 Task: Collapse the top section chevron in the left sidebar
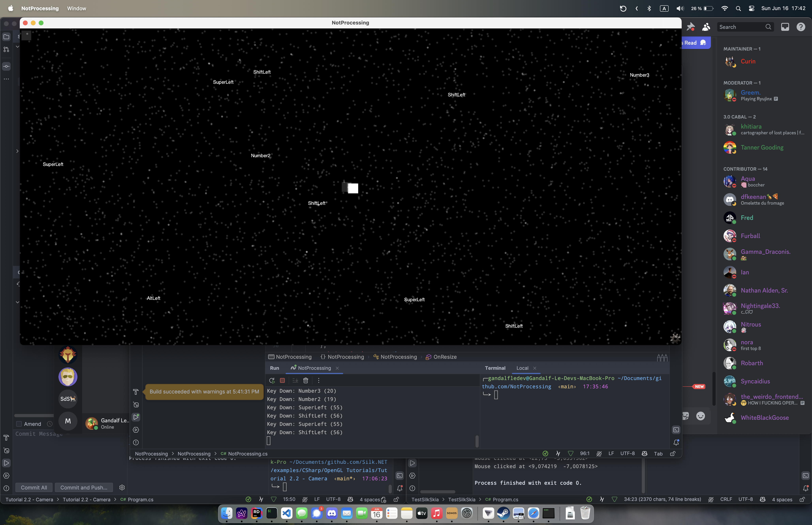click(17, 47)
